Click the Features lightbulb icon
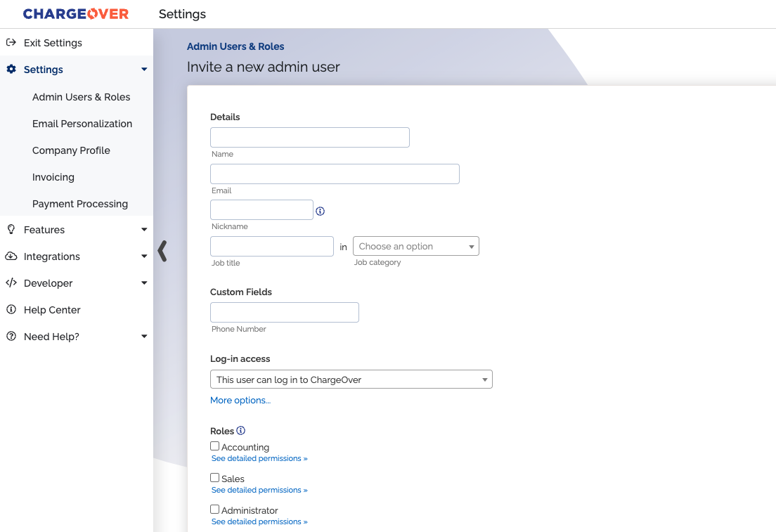The height and width of the screenshot is (532, 776). tap(10, 229)
